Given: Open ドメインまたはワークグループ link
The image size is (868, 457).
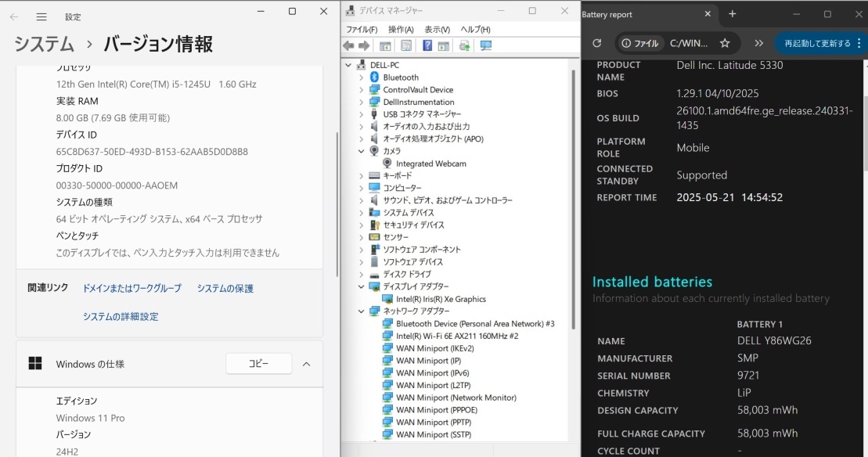Looking at the screenshot, I should coord(131,288).
